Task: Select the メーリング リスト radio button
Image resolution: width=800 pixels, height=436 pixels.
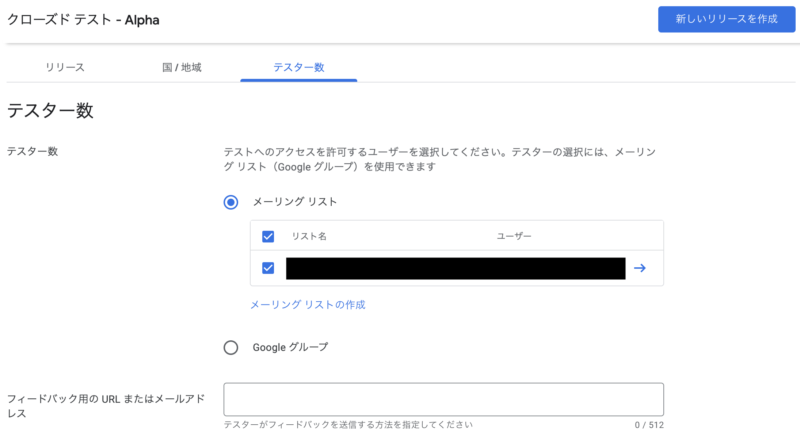Action: point(231,201)
